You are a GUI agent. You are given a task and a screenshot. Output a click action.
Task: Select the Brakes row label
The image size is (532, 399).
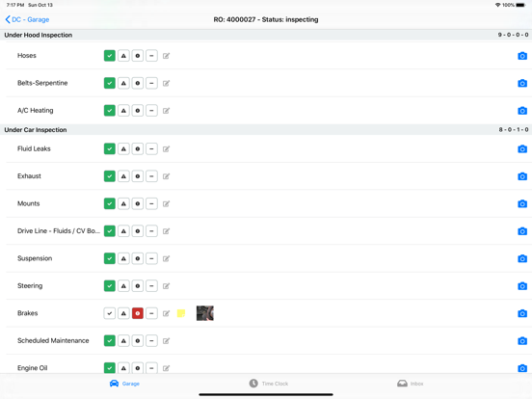(x=28, y=313)
